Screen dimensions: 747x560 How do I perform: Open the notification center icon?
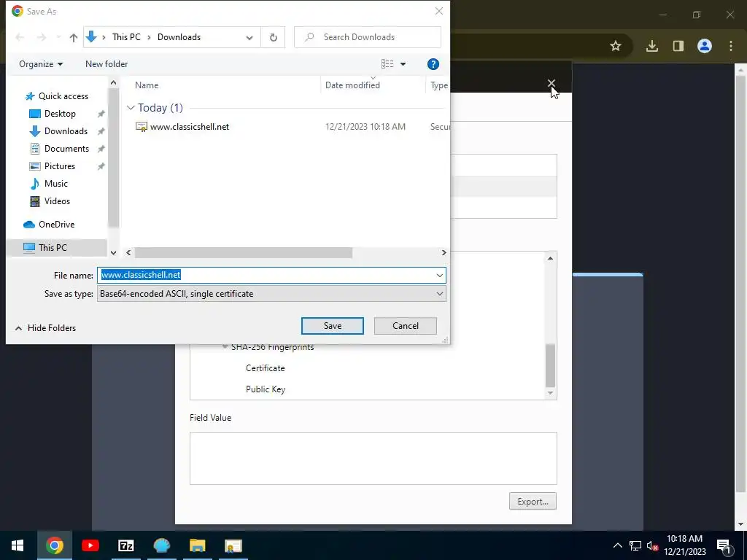(x=724, y=545)
